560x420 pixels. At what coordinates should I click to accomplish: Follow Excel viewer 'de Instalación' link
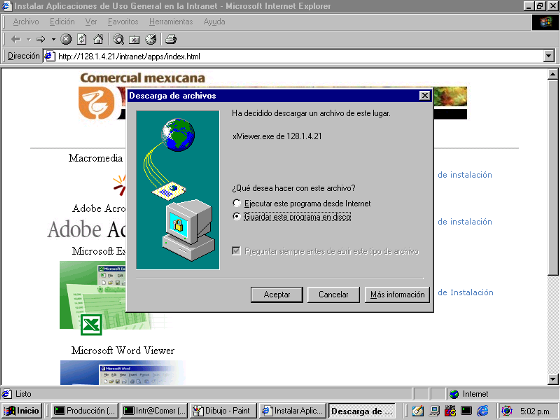pyautogui.click(x=465, y=292)
